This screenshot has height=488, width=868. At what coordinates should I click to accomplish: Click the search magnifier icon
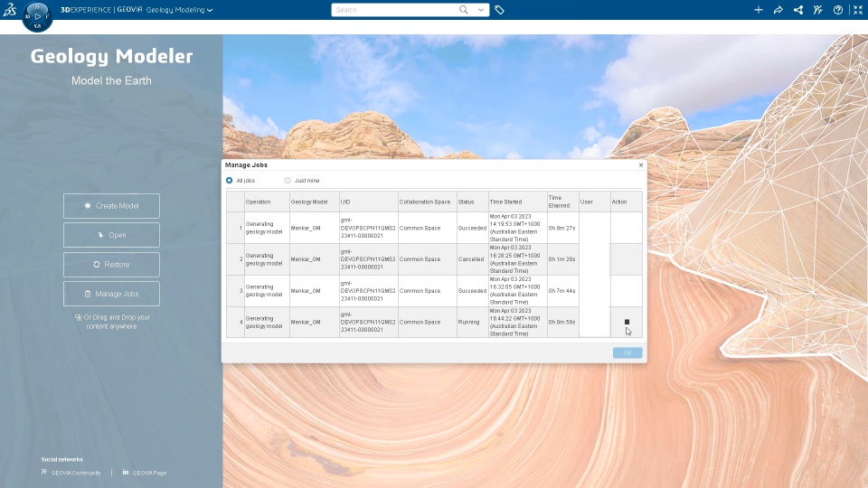pyautogui.click(x=463, y=9)
